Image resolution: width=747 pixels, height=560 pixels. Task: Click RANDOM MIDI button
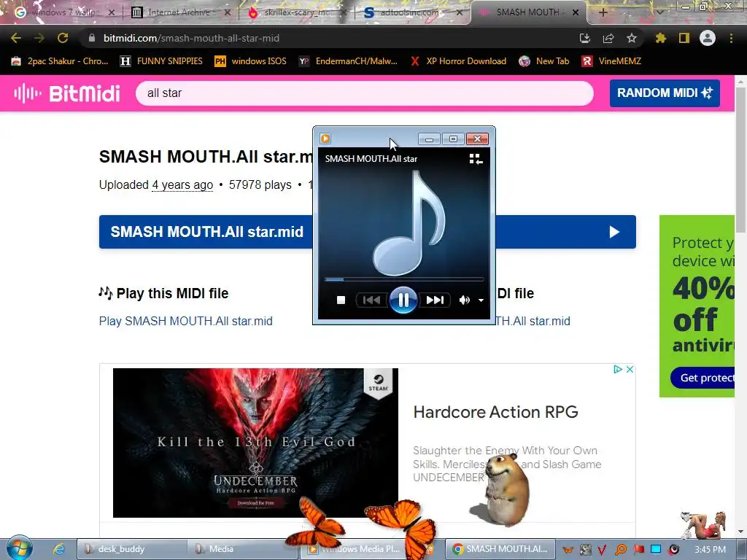pyautogui.click(x=665, y=93)
